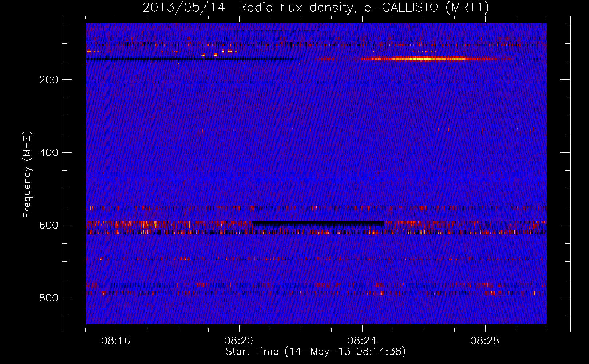589x364 pixels.
Task: Click the plot title "2013/05/14 Radio flux density, e-CALLISTO (MRT1)"
Action: coord(316,7)
